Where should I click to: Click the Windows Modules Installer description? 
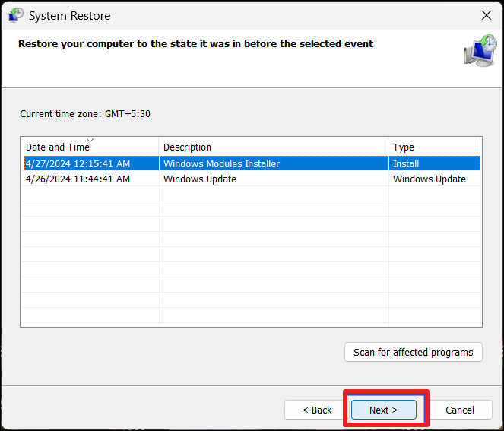click(x=221, y=163)
